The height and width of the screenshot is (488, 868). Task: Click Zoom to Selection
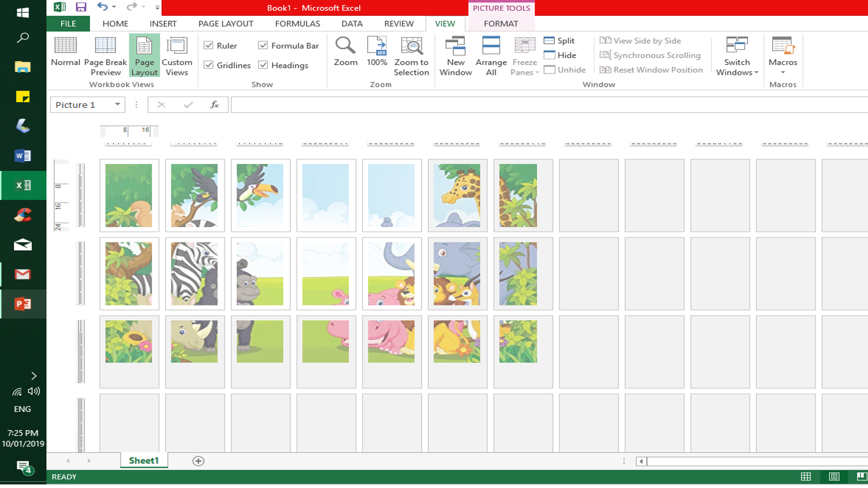pos(411,54)
